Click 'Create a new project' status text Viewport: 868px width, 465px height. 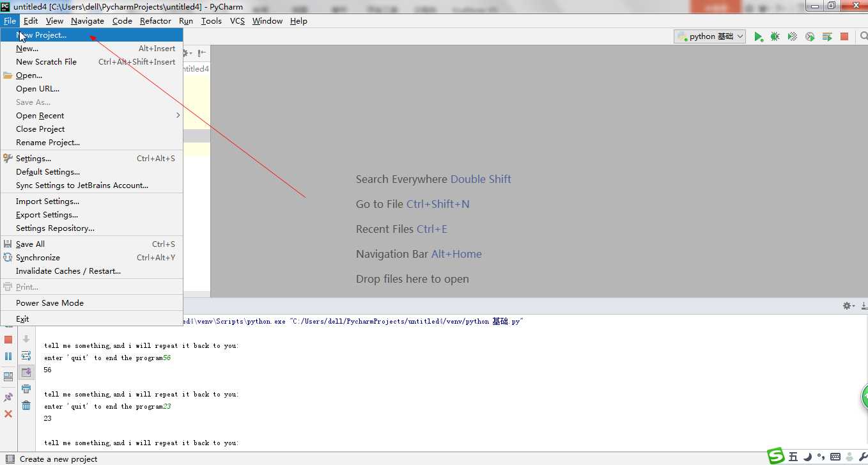[59, 459]
